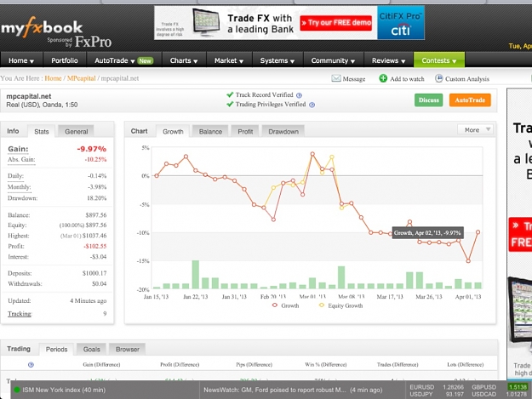Toggle Equity Growth series in chart legend
Image resolution: width=532 pixels, height=399 pixels.
point(340,305)
